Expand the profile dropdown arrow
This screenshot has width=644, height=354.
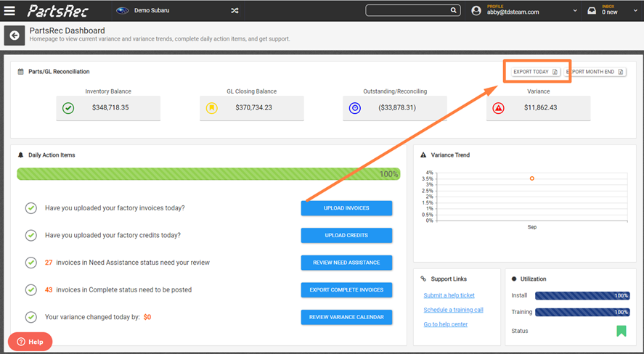click(575, 11)
